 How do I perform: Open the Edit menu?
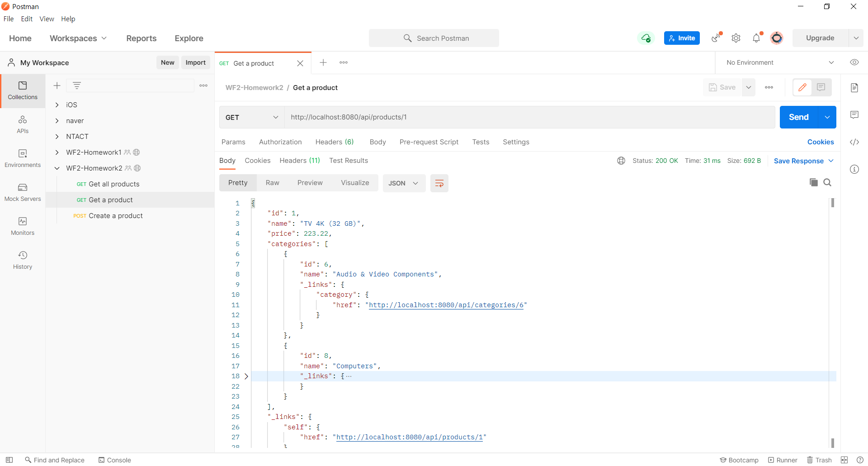coord(27,19)
